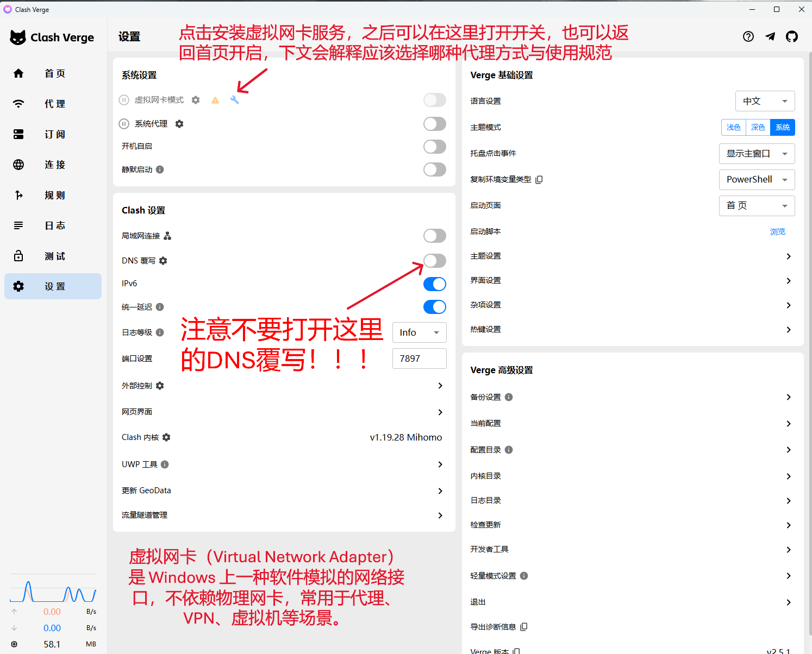812x654 pixels.
Task: Open 更新 GeoData
Action: [x=284, y=491]
